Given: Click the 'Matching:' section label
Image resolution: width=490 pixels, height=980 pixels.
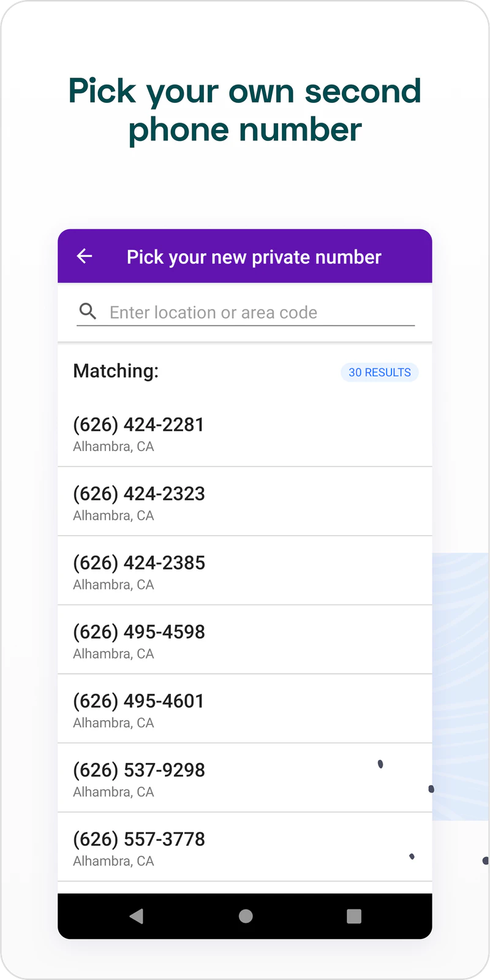Looking at the screenshot, I should pyautogui.click(x=116, y=371).
